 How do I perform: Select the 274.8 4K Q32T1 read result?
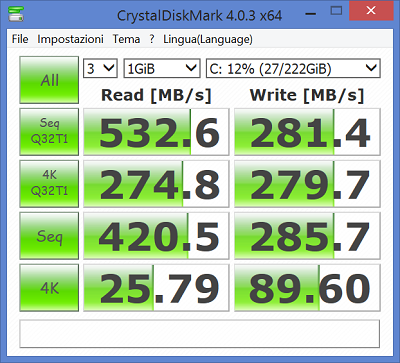tap(156, 184)
